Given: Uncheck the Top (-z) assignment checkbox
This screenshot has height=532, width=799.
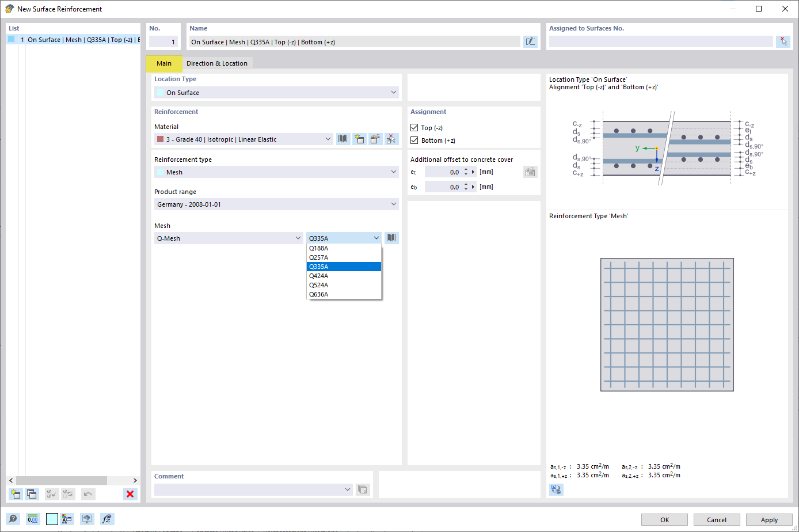Looking at the screenshot, I should pyautogui.click(x=414, y=128).
